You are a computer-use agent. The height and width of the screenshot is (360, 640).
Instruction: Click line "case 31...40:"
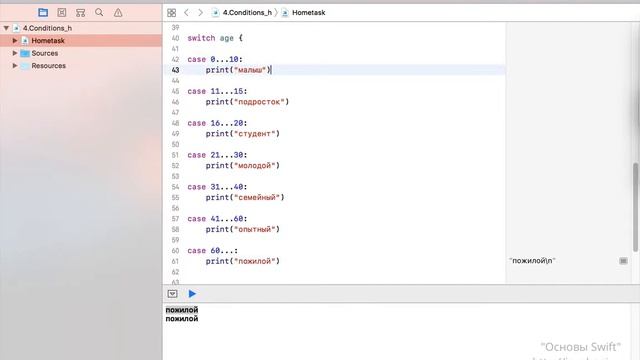[x=217, y=187]
